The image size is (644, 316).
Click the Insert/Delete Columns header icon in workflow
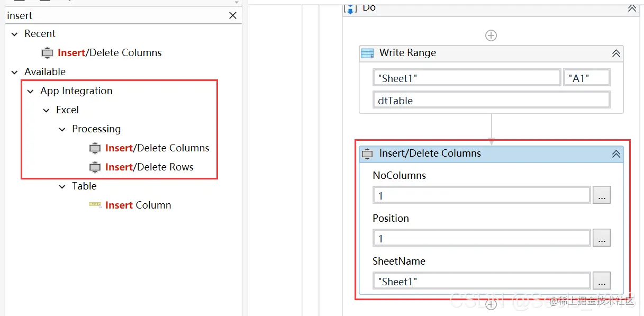click(x=367, y=154)
